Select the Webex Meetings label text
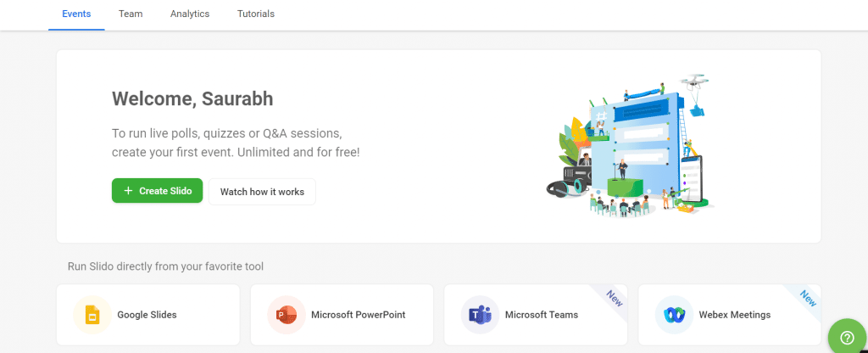Viewport: 868px width, 353px height. tap(734, 315)
